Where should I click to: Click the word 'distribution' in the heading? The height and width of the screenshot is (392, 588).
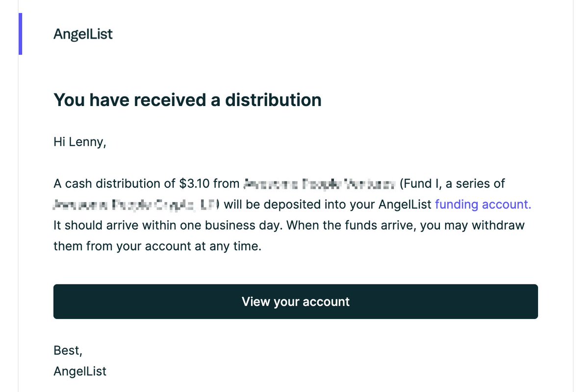coord(273,100)
